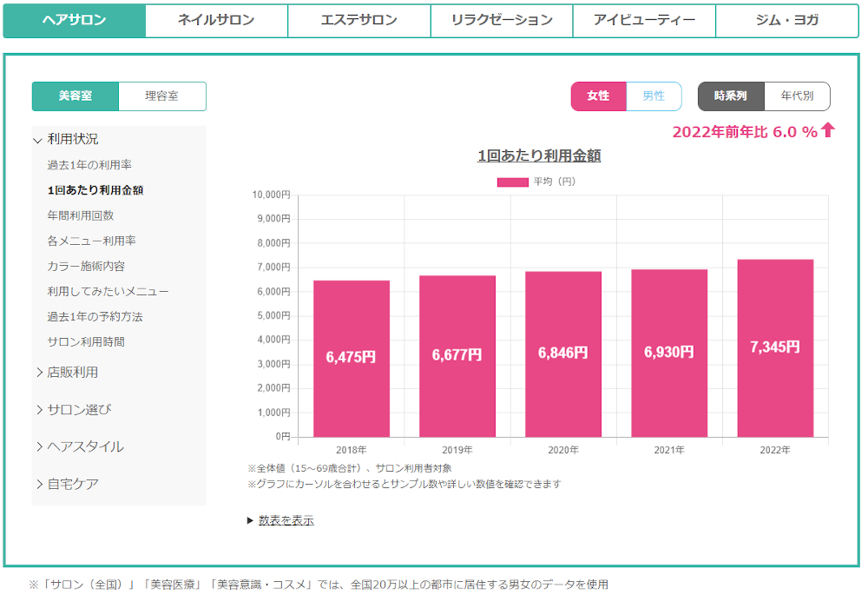Collapse the 利用状況 section
The width and height of the screenshot is (868, 595).
point(67,139)
